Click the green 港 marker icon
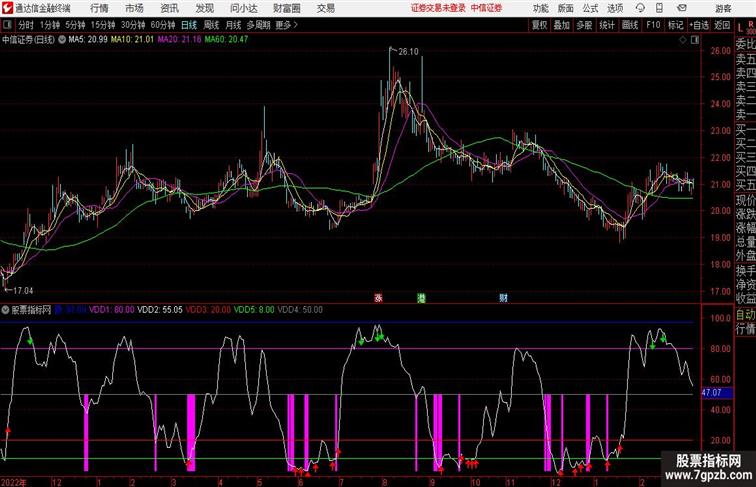 point(421,298)
